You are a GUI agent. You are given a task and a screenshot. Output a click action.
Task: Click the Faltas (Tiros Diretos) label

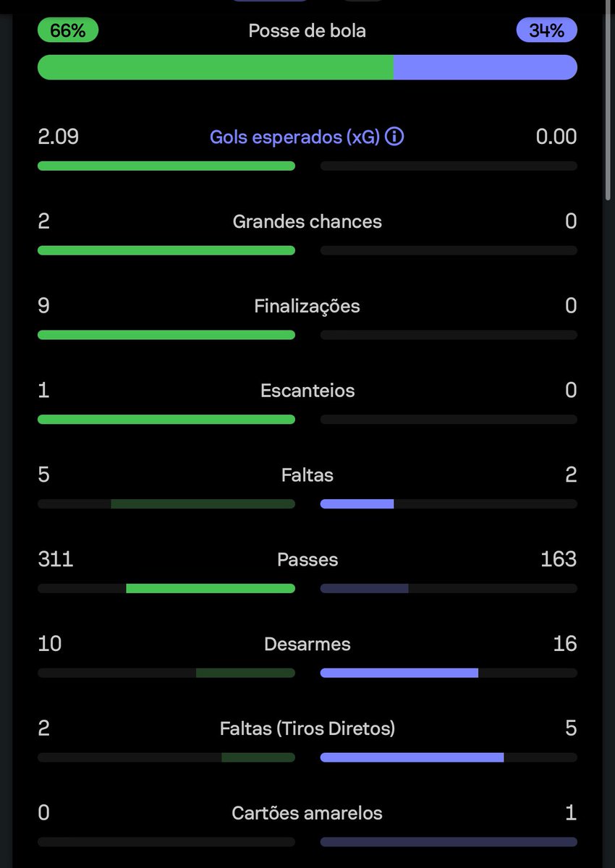click(x=307, y=728)
